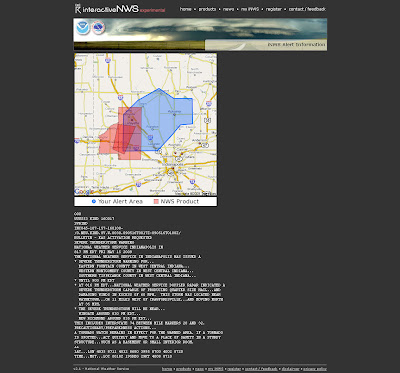Image resolution: width=400 pixels, height=373 pixels.
Task: Open the home link in the top navigation
Action: 186,9
